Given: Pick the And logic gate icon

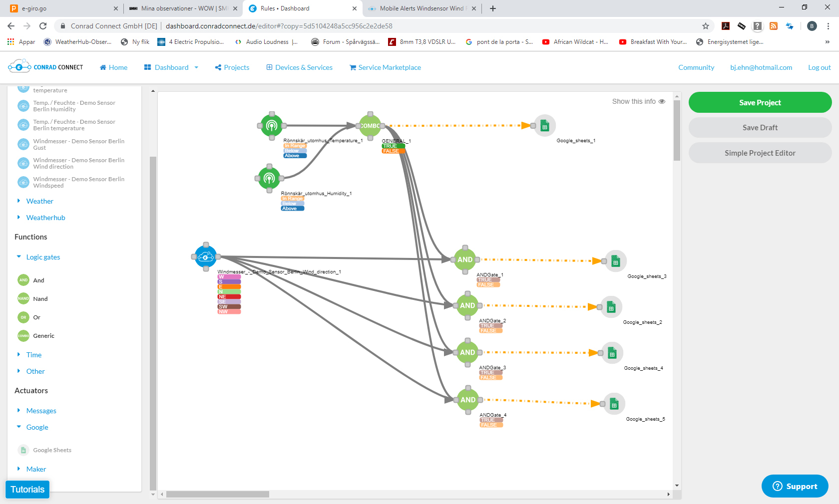Looking at the screenshot, I should (x=23, y=280).
